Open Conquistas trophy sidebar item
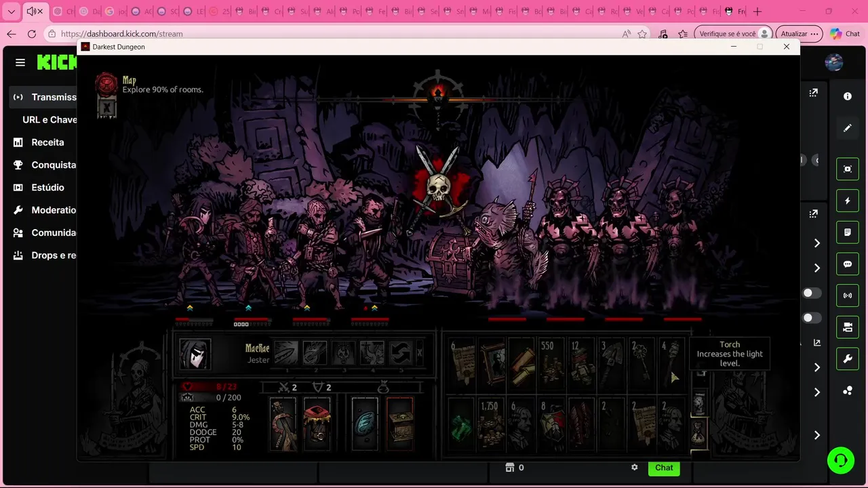Image resolution: width=868 pixels, height=488 pixels. (45, 165)
